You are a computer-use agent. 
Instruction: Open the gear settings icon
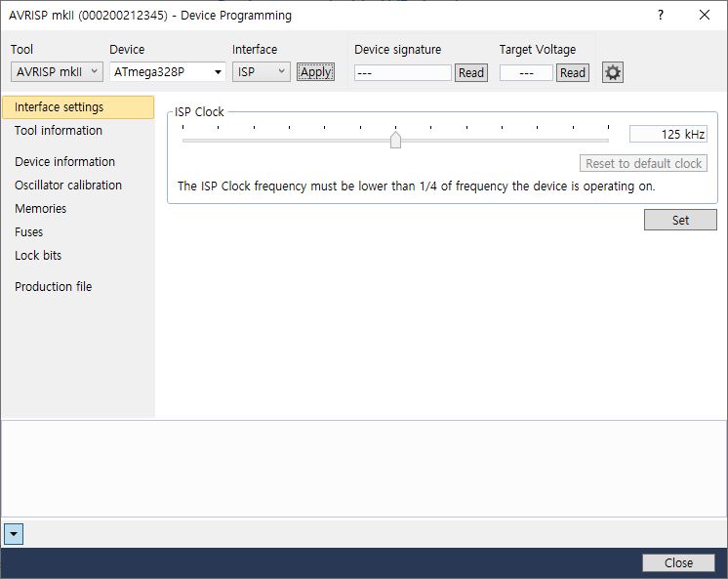point(613,72)
